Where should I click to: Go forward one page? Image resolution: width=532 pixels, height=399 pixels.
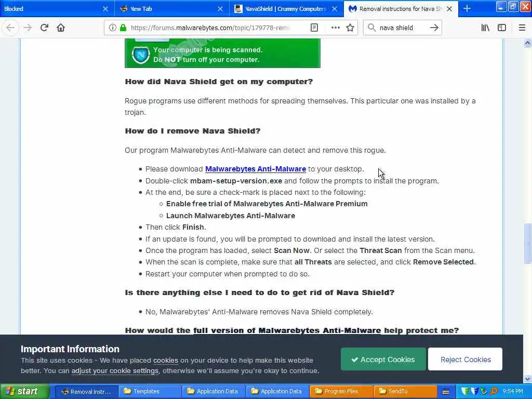point(28,28)
